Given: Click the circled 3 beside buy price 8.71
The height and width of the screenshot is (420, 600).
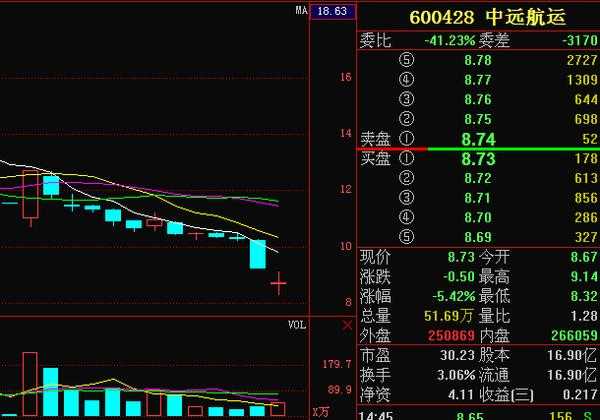Looking at the screenshot, I should tap(406, 198).
